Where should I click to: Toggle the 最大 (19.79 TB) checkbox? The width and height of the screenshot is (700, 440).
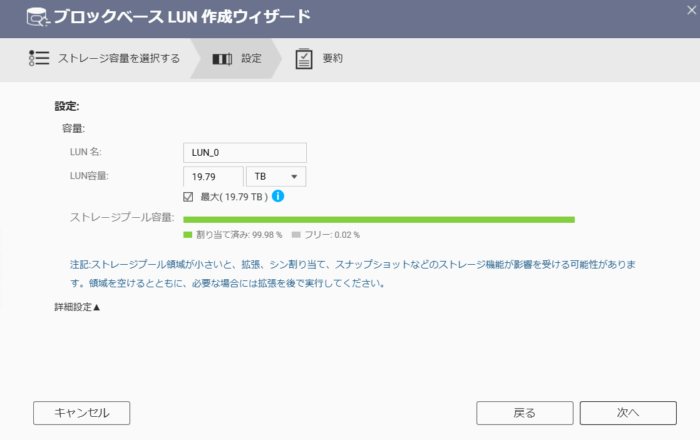pos(189,197)
